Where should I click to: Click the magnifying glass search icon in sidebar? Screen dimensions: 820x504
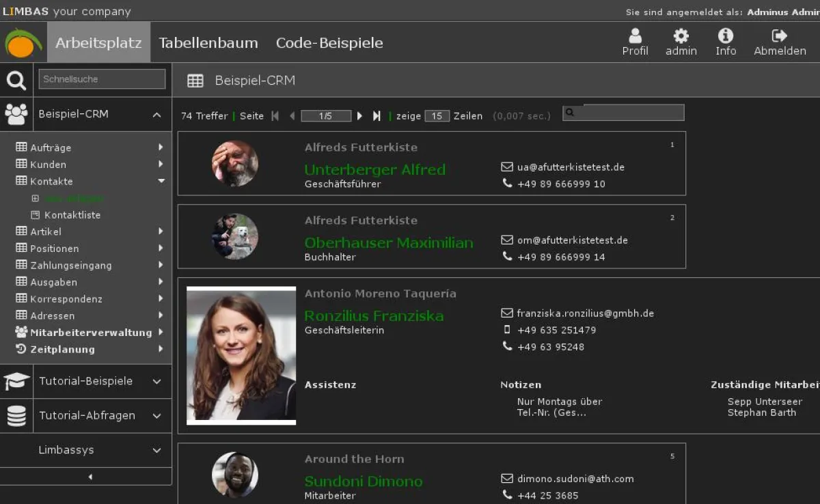[16, 79]
